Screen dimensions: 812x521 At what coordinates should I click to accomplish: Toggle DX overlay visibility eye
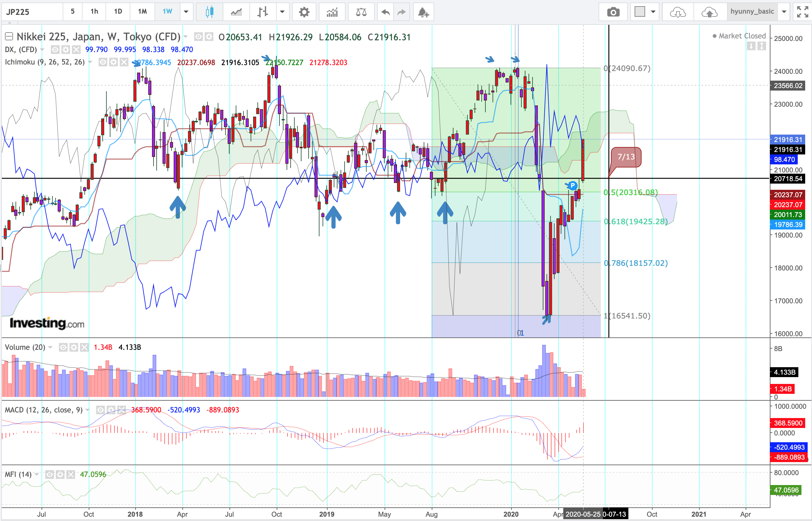[x=55, y=50]
